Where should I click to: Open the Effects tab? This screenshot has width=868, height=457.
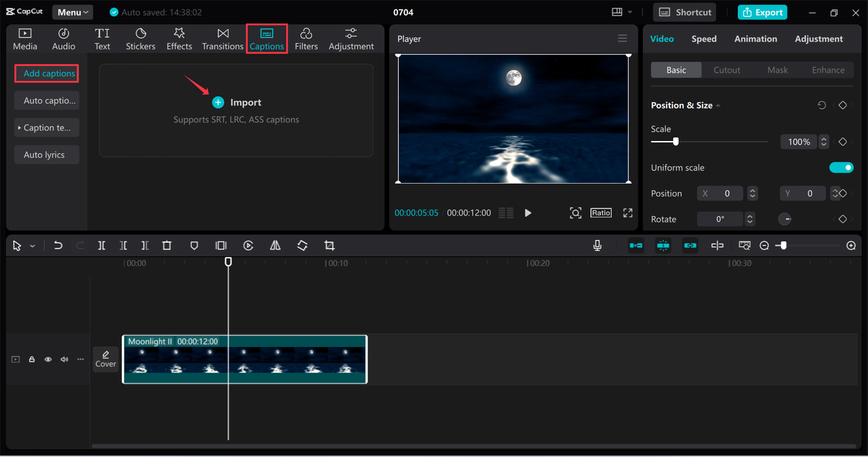point(179,39)
